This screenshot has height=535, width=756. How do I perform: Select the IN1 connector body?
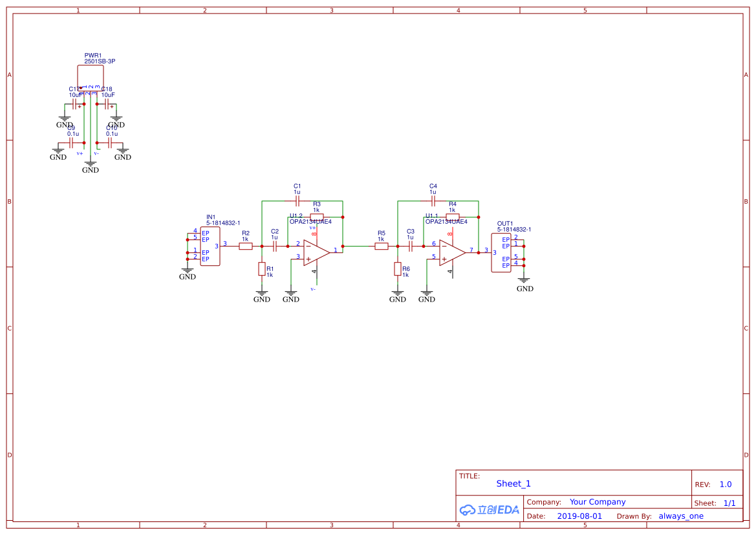(210, 246)
